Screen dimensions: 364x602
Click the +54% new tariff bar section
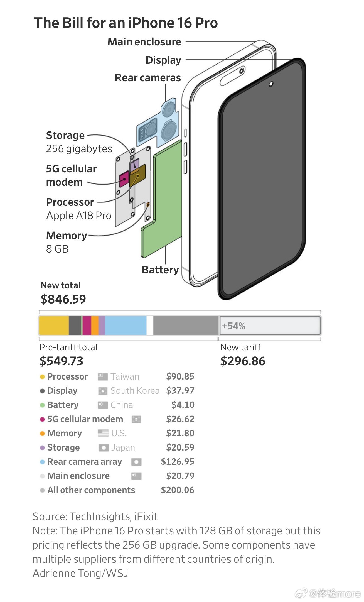(x=270, y=326)
